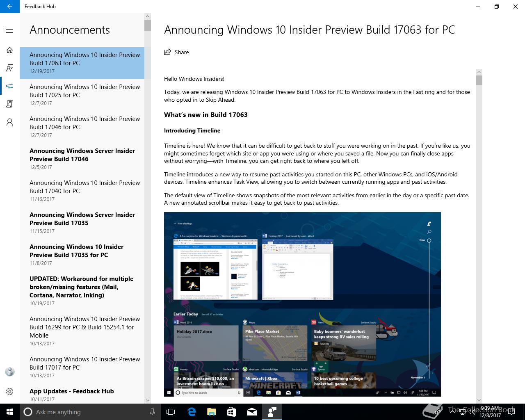Click Share button label
The width and height of the screenshot is (525, 420).
(182, 52)
